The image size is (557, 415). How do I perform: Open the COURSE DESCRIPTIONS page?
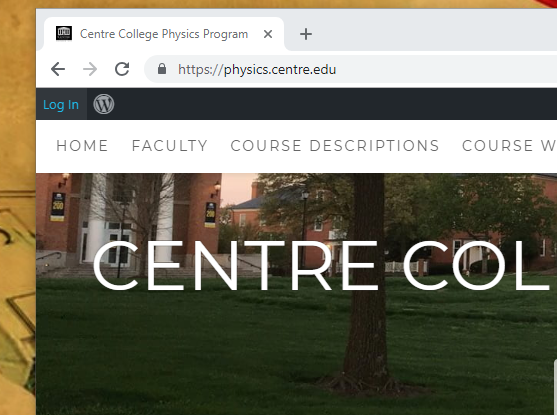335,146
